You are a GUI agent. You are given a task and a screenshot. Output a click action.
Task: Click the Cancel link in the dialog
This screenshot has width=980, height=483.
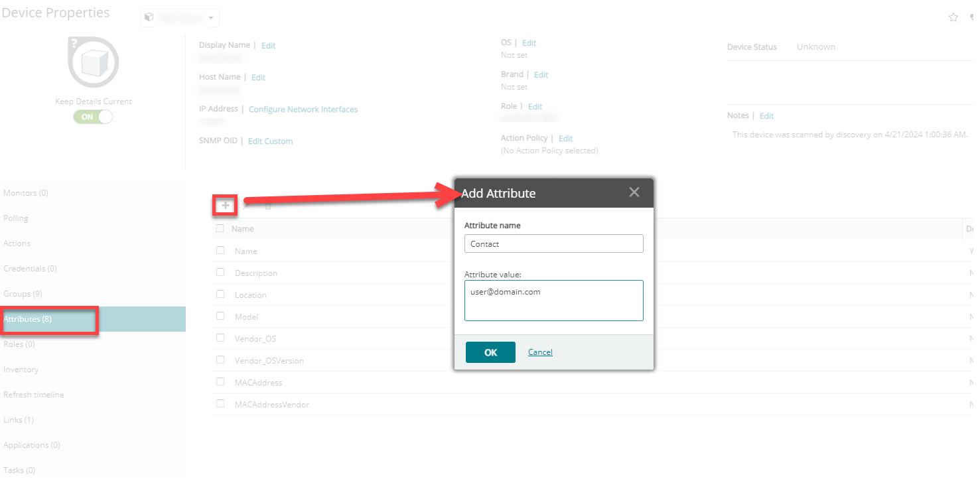(540, 352)
